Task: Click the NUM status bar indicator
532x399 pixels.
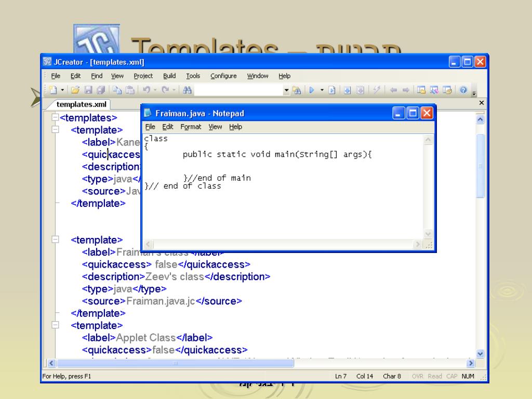Action: (x=468, y=376)
